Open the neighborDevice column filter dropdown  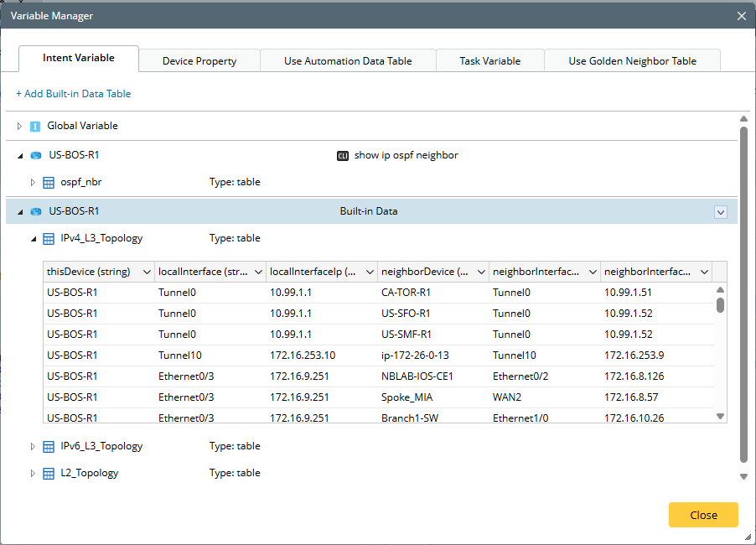tap(482, 272)
